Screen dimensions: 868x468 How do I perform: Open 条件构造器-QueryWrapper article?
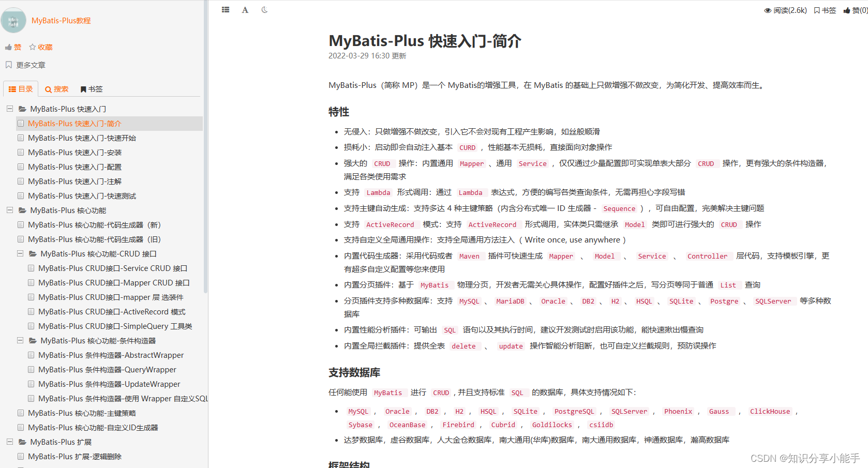point(107,370)
